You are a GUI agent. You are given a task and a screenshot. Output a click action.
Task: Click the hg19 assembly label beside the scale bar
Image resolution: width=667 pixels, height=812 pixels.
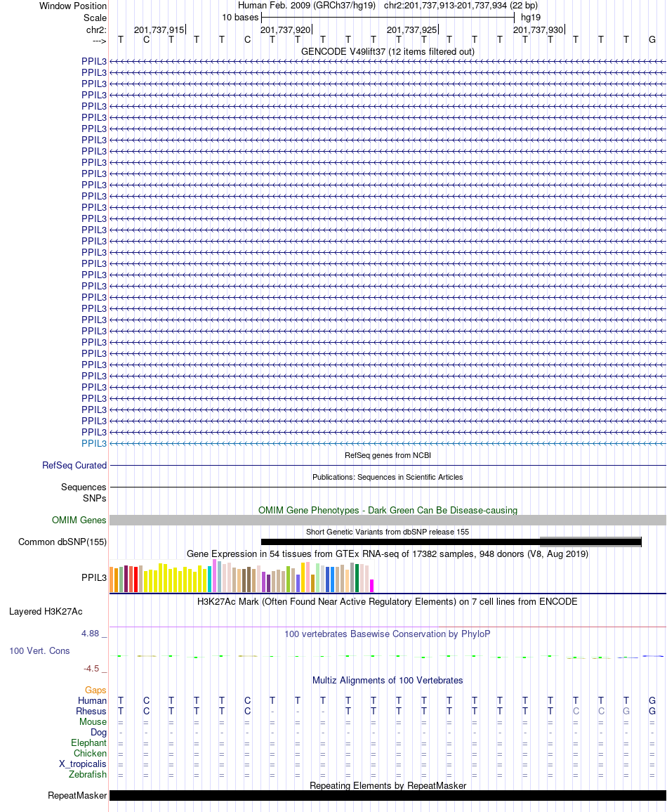530,18
